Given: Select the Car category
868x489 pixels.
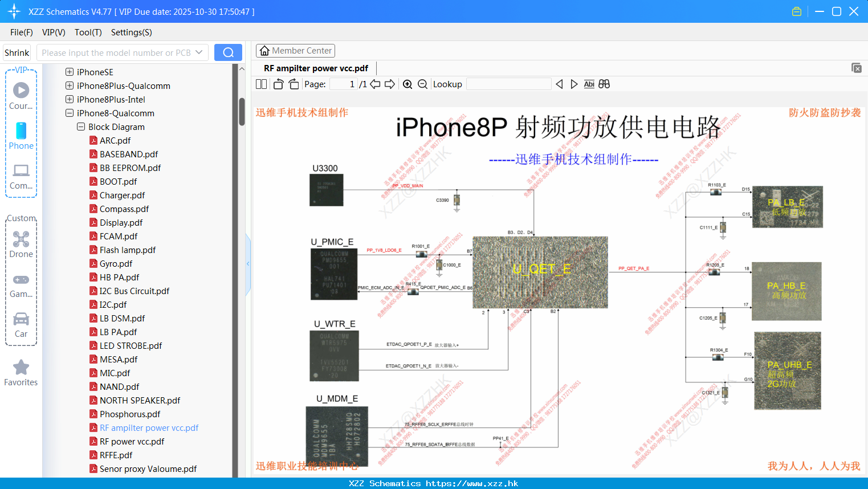Looking at the screenshot, I should click(21, 325).
